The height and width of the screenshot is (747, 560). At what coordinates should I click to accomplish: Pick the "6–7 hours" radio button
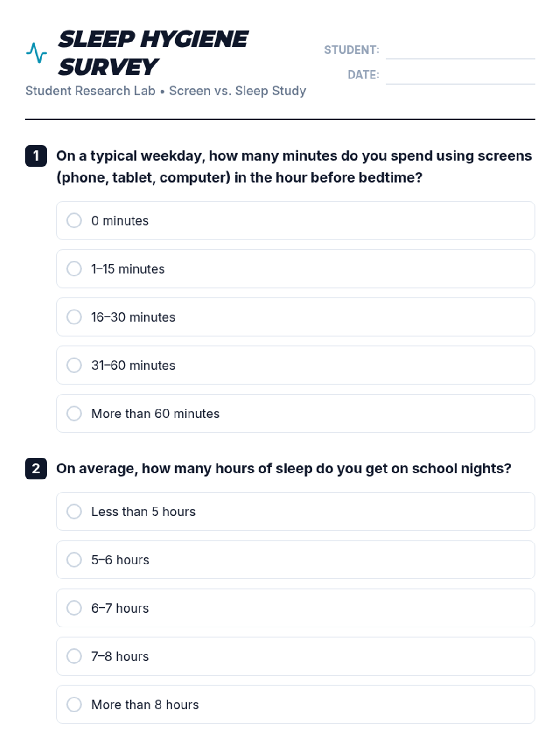click(x=74, y=608)
